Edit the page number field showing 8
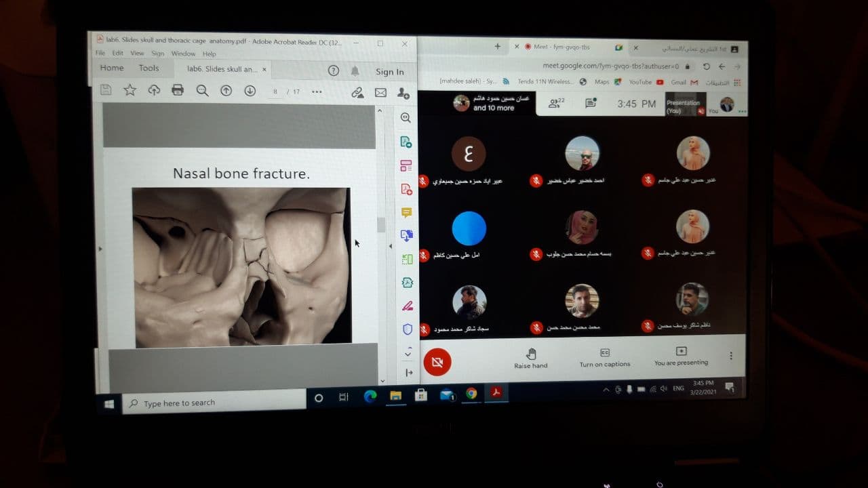Image resolution: width=868 pixels, height=488 pixels. [x=275, y=91]
